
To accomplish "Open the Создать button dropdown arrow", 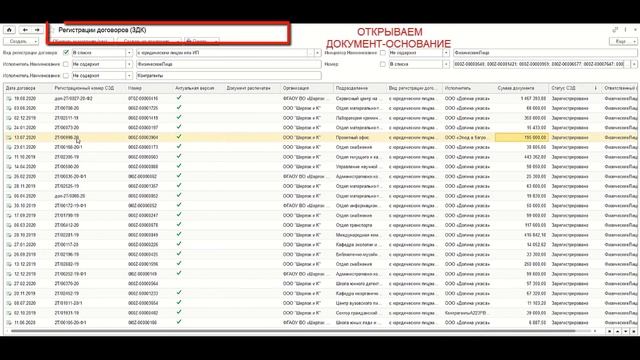I will click(36, 41).
